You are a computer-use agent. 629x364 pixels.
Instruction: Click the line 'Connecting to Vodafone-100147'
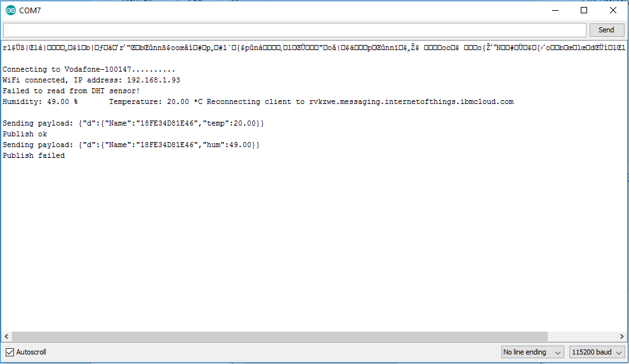[89, 69]
